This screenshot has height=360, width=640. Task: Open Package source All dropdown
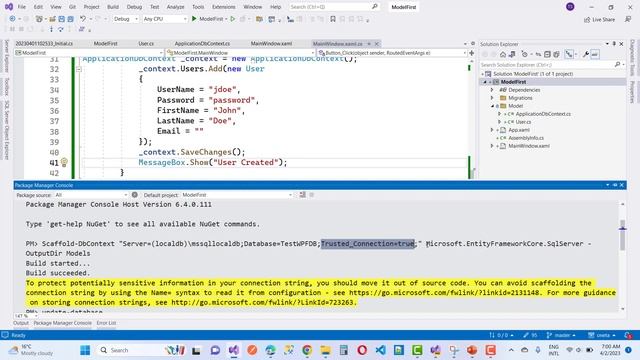(91, 195)
